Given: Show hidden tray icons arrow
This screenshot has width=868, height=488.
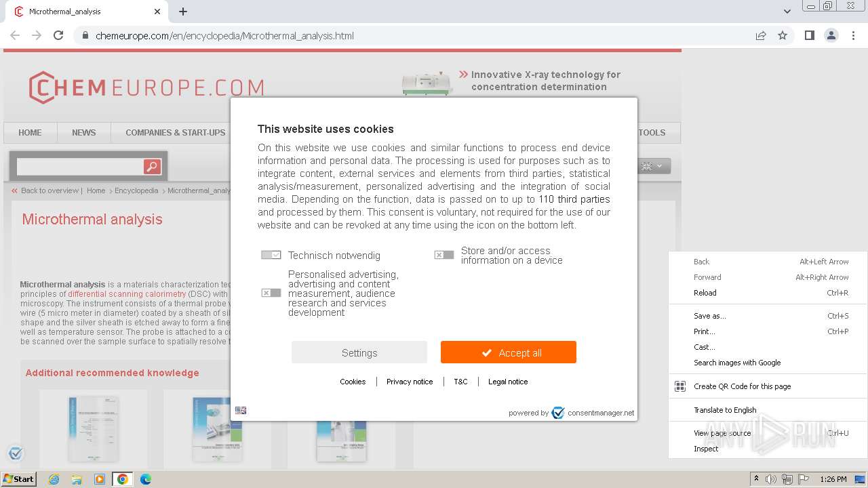Looking at the screenshot, I should click(756, 479).
